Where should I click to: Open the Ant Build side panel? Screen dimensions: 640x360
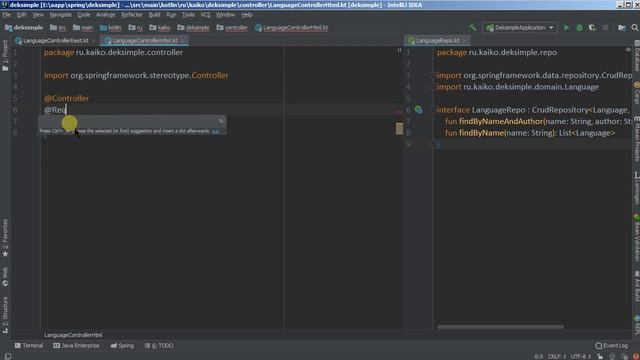click(x=636, y=286)
